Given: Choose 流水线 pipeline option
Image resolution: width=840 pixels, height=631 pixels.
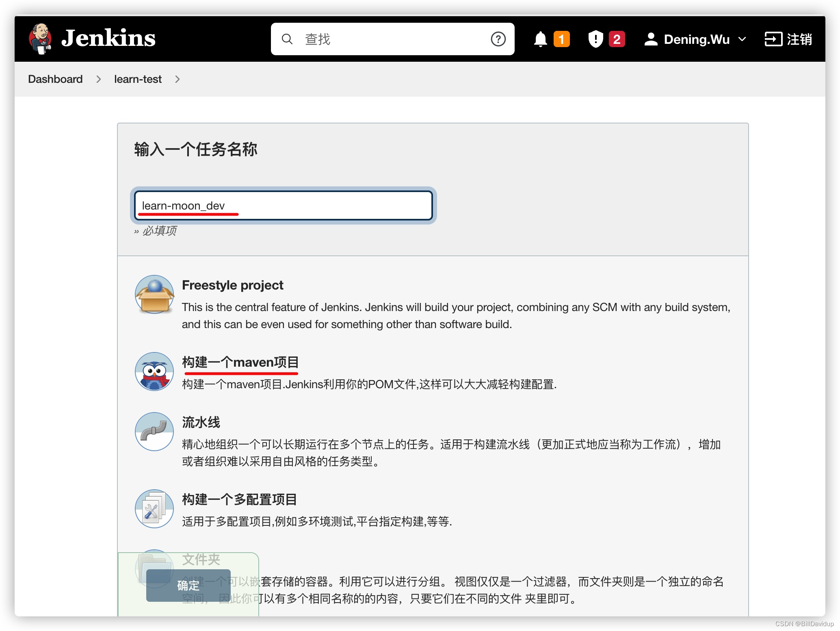Looking at the screenshot, I should coord(201,422).
